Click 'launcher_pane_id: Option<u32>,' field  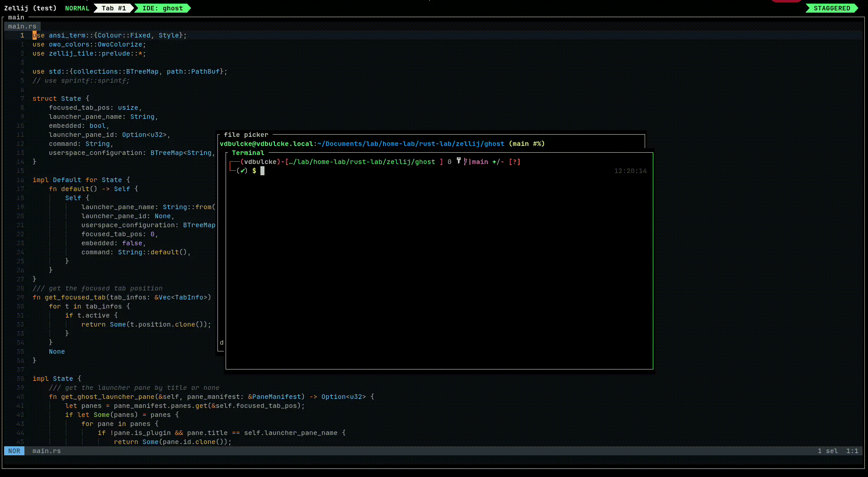[109, 135]
